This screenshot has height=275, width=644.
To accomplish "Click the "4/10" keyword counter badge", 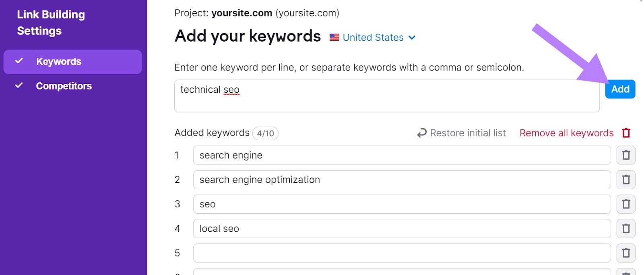I will click(x=265, y=133).
